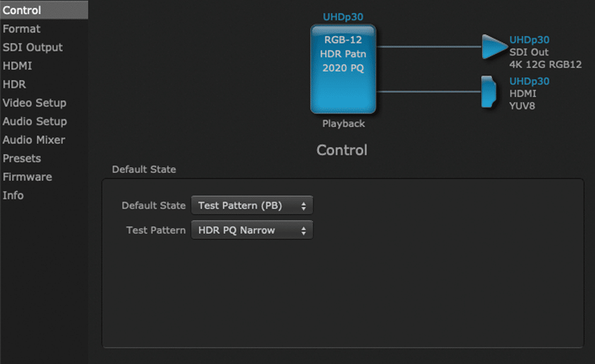This screenshot has width=595, height=364.
Task: Click the HDMI connector output icon
Action: [489, 92]
